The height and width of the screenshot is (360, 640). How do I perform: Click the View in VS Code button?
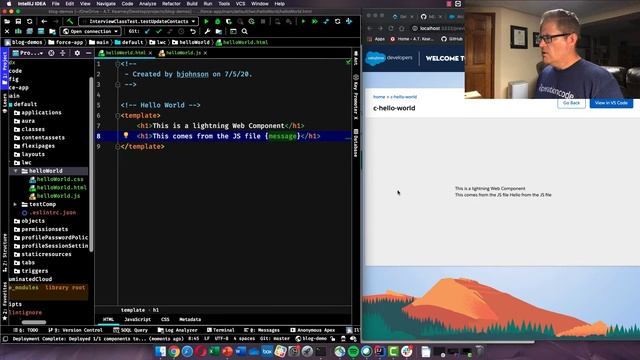coord(611,103)
